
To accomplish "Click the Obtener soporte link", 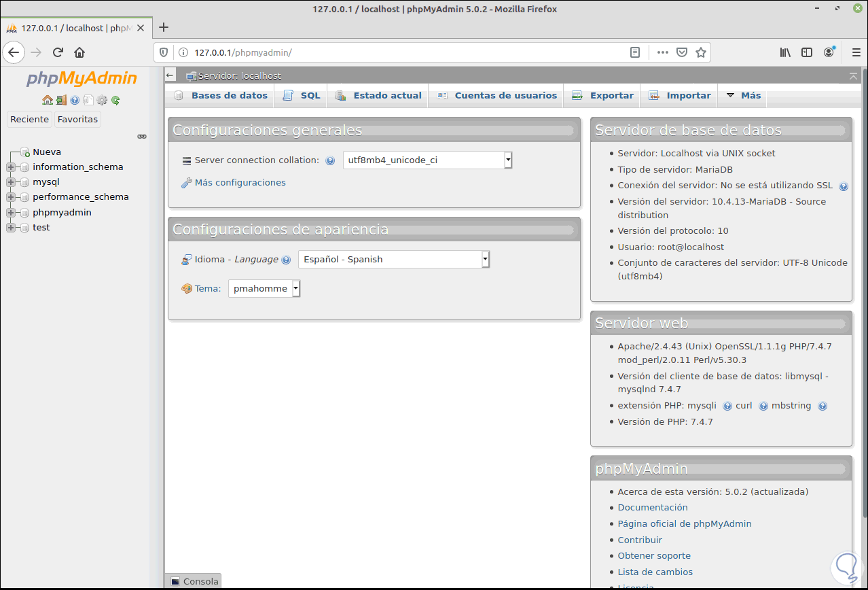I will point(654,556).
